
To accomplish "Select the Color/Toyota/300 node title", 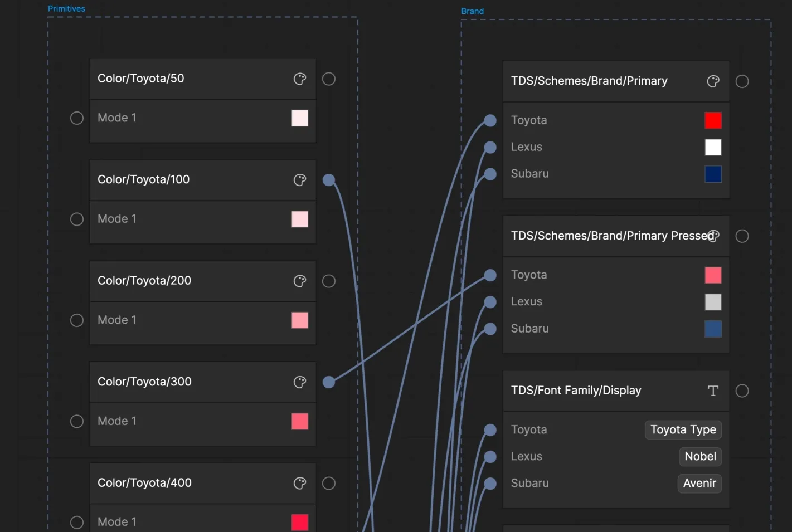I will coord(144,382).
